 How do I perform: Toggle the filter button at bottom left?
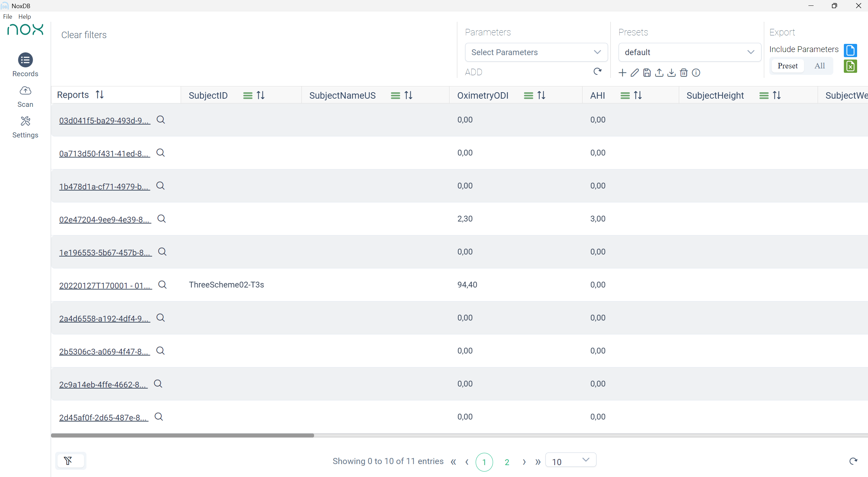[x=70, y=460]
